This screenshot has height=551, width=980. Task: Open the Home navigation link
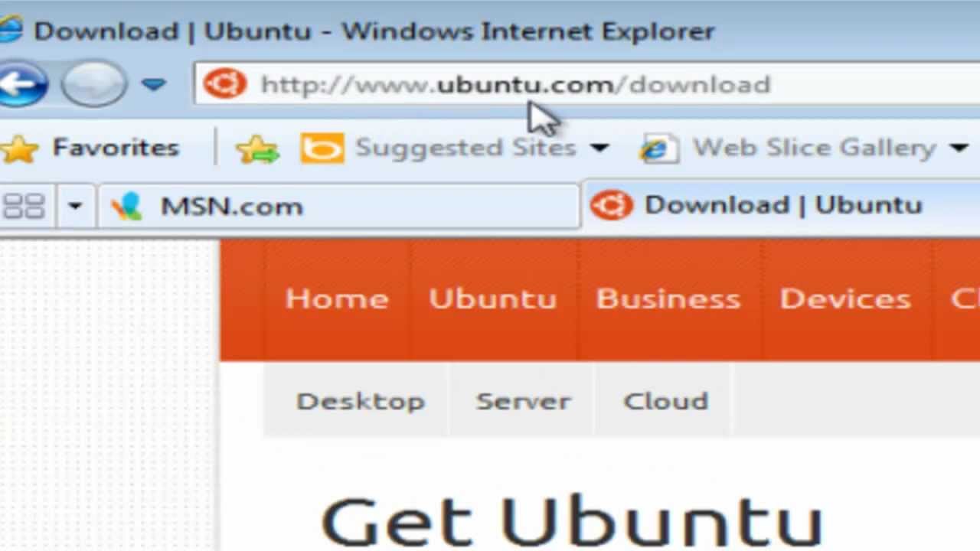pyautogui.click(x=337, y=298)
